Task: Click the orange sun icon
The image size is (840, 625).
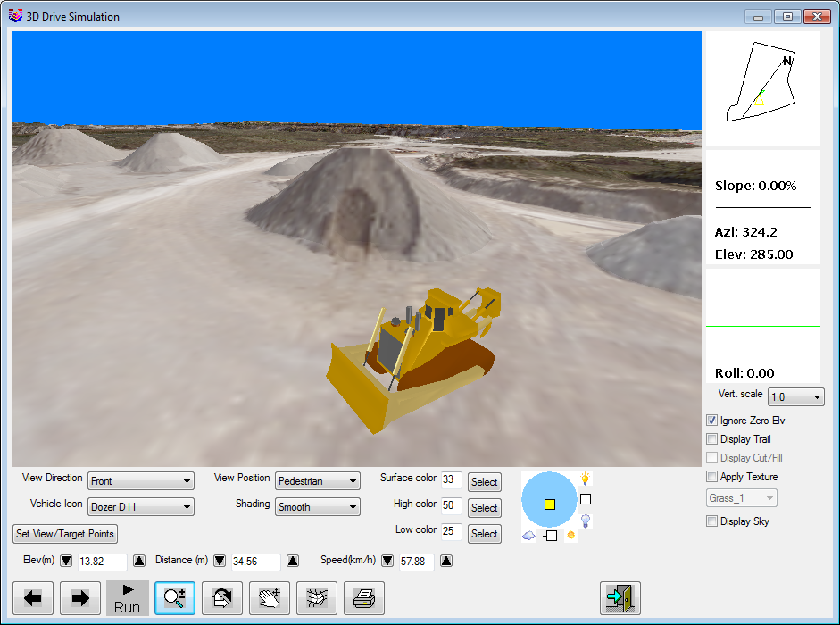Action: pyautogui.click(x=570, y=535)
